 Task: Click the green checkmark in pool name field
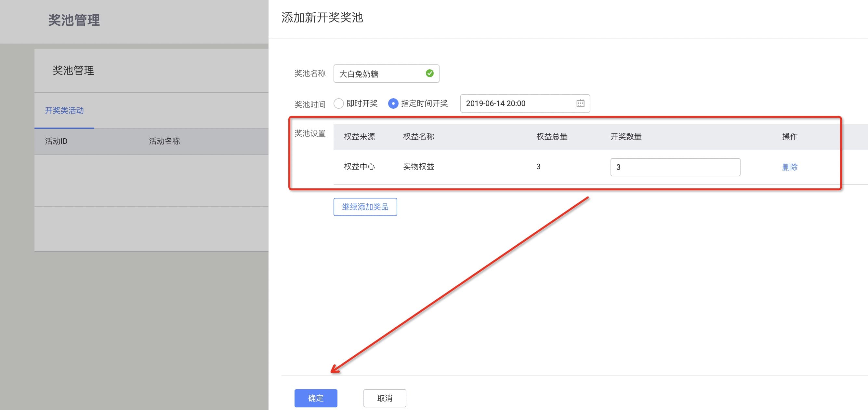(x=430, y=73)
